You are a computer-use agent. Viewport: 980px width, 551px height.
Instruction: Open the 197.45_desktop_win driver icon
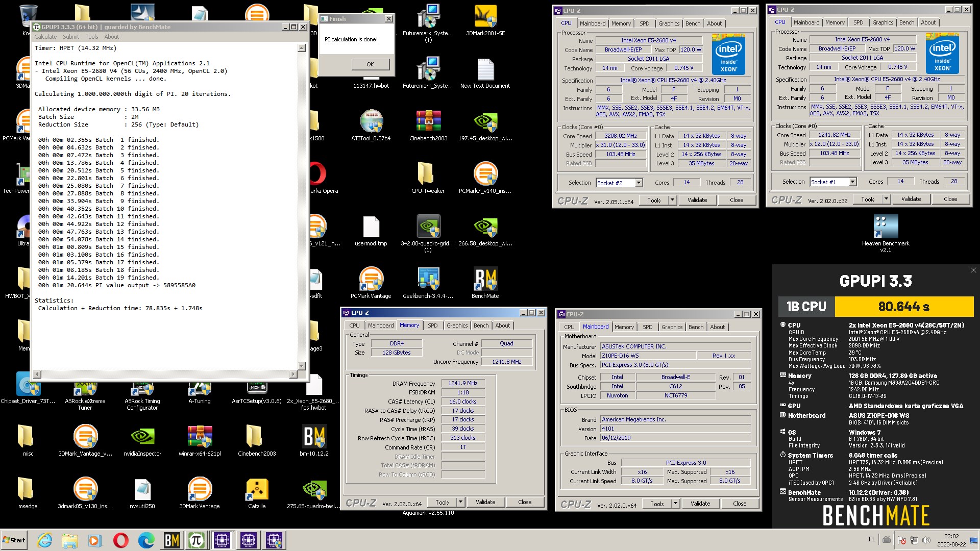tap(485, 126)
